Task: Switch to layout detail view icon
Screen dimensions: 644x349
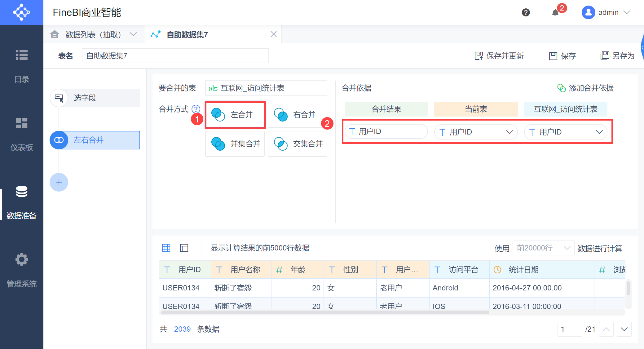Action: click(x=184, y=248)
